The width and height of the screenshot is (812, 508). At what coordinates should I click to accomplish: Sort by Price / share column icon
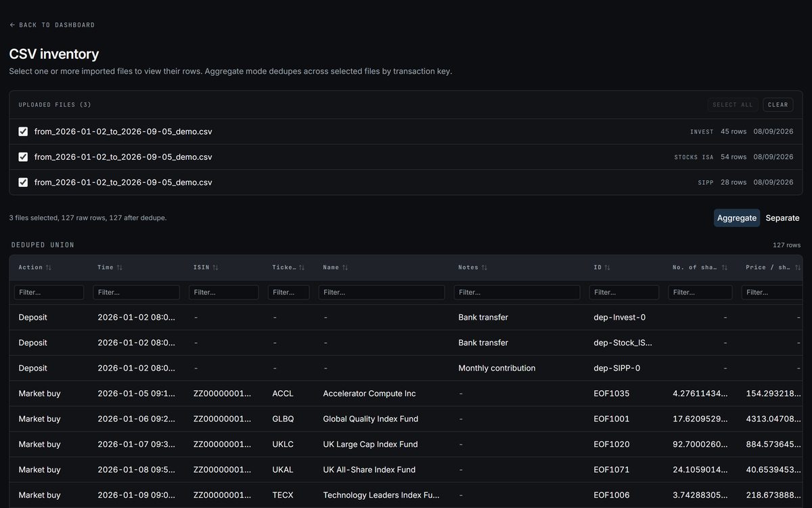pos(798,268)
